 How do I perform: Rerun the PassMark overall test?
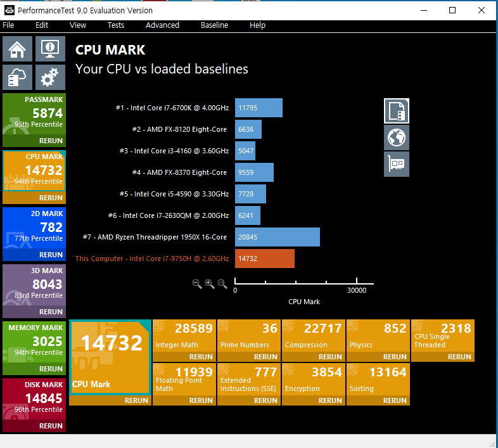coord(34,141)
